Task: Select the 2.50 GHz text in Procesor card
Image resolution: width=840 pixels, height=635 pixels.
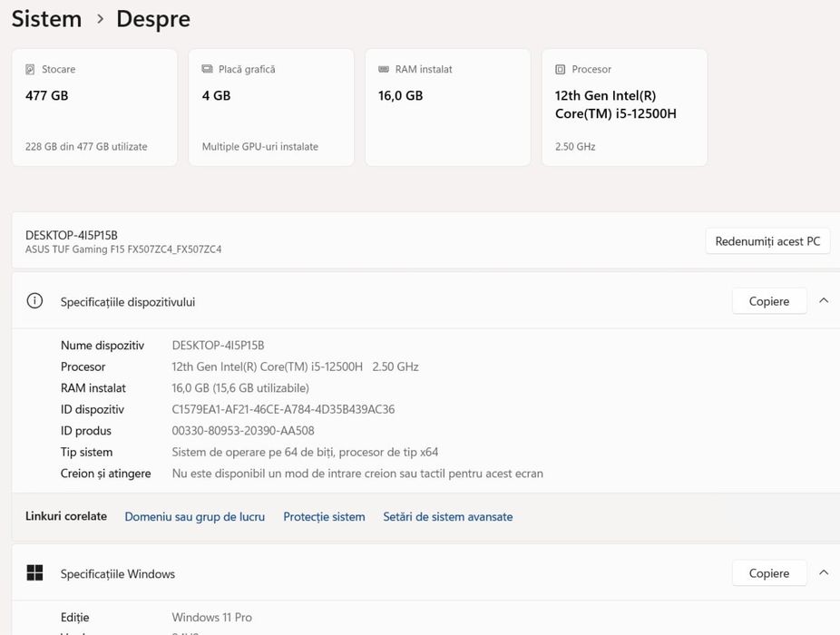Action: pos(575,146)
